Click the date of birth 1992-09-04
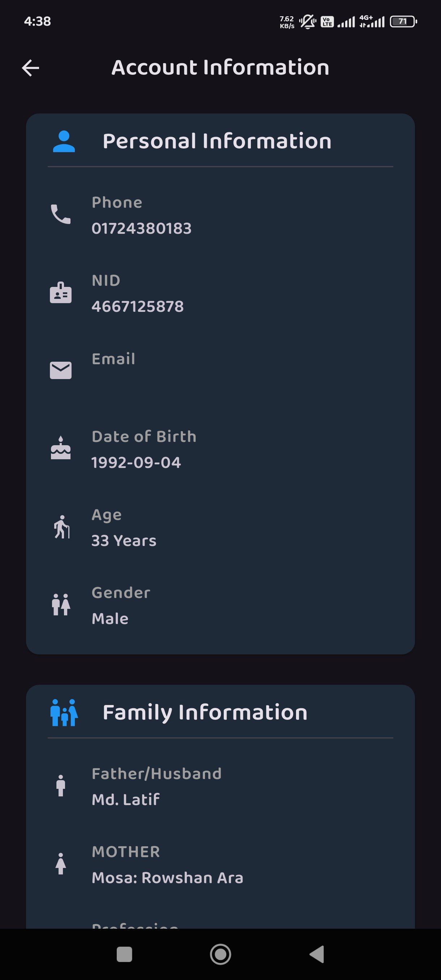 [136, 462]
